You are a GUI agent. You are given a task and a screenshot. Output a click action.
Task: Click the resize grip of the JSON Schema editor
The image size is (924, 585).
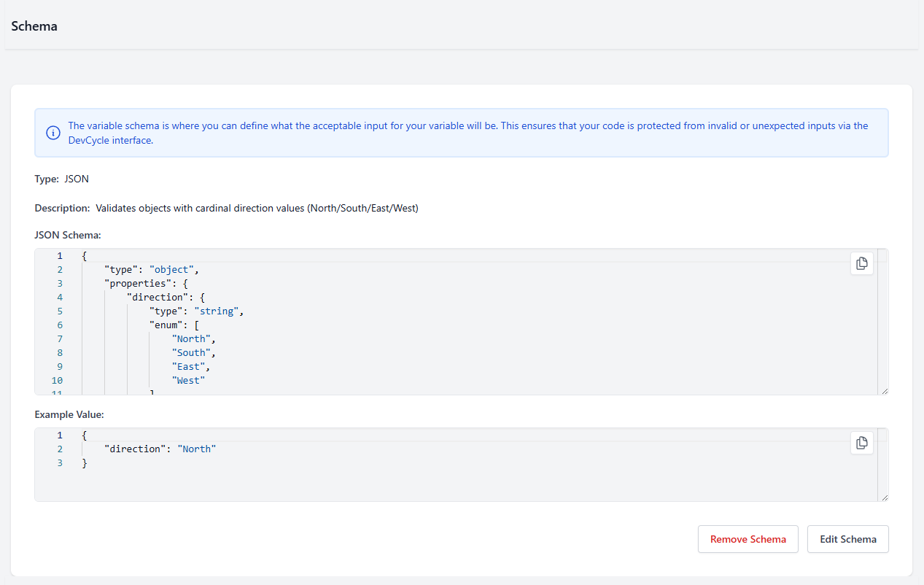tap(885, 390)
